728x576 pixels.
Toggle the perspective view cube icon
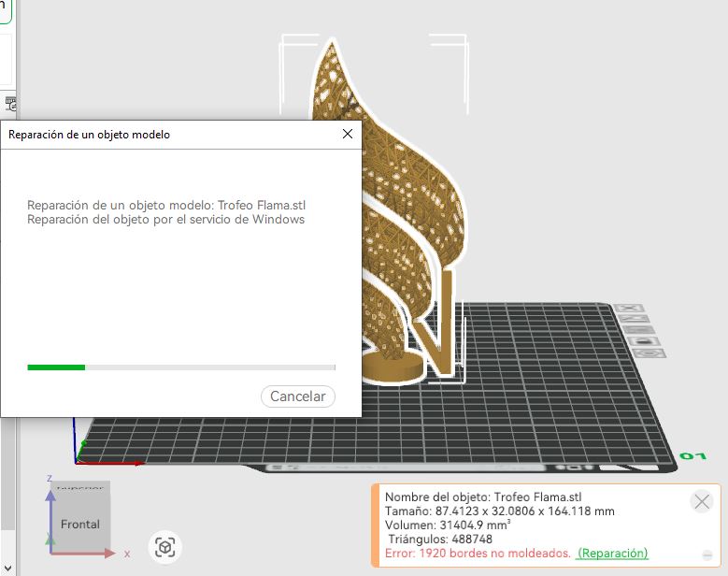[x=164, y=547]
